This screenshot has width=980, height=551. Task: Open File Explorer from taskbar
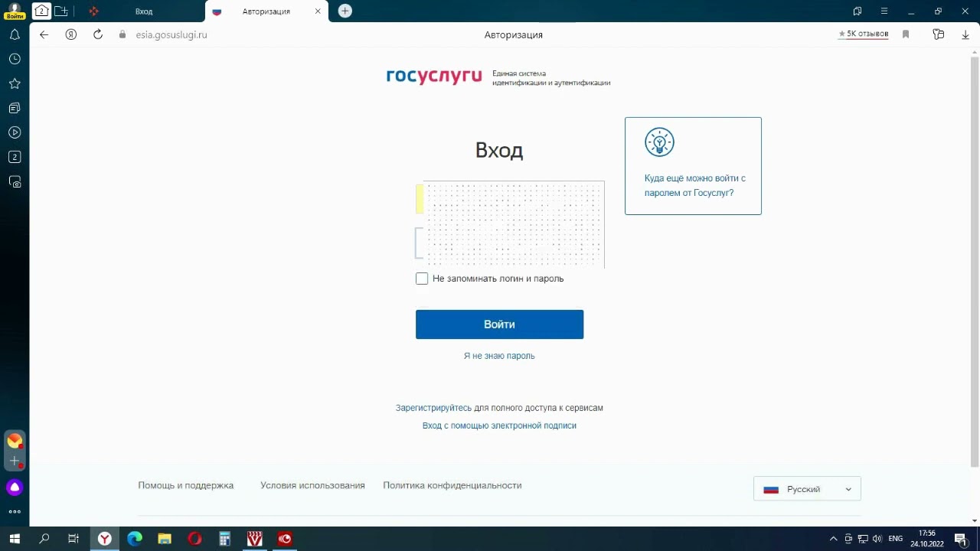point(165,539)
